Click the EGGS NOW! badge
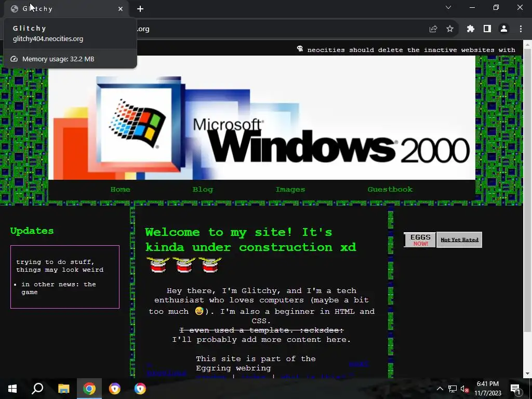Image resolution: width=532 pixels, height=399 pixels. click(420, 240)
